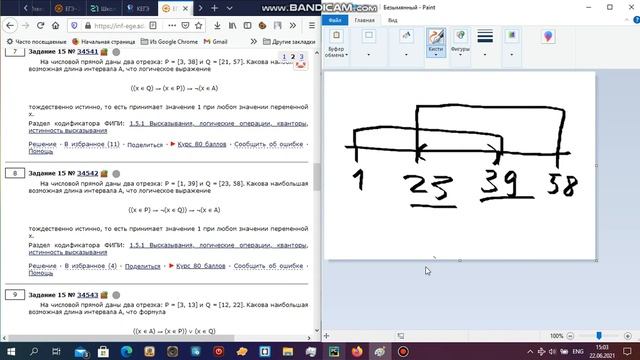Show more toolbar items chevron in Firefox

tap(293, 25)
